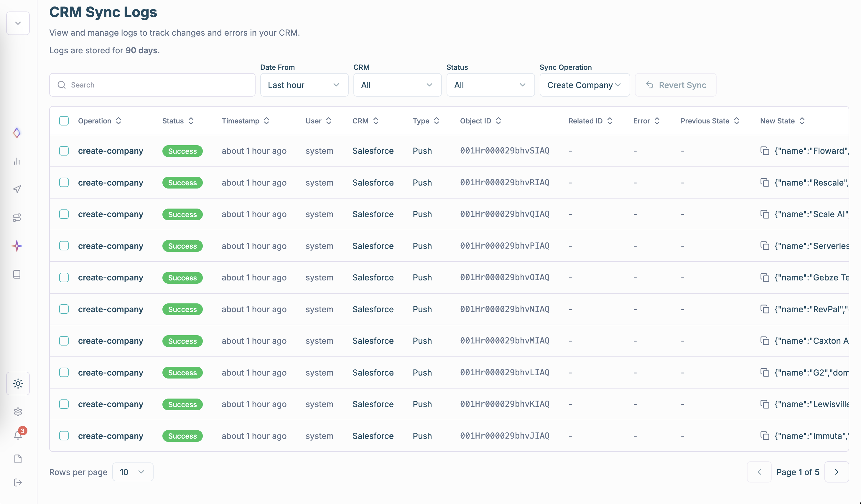Copy the Floward new state JSON
Screen dimensions: 861x504
click(x=765, y=151)
